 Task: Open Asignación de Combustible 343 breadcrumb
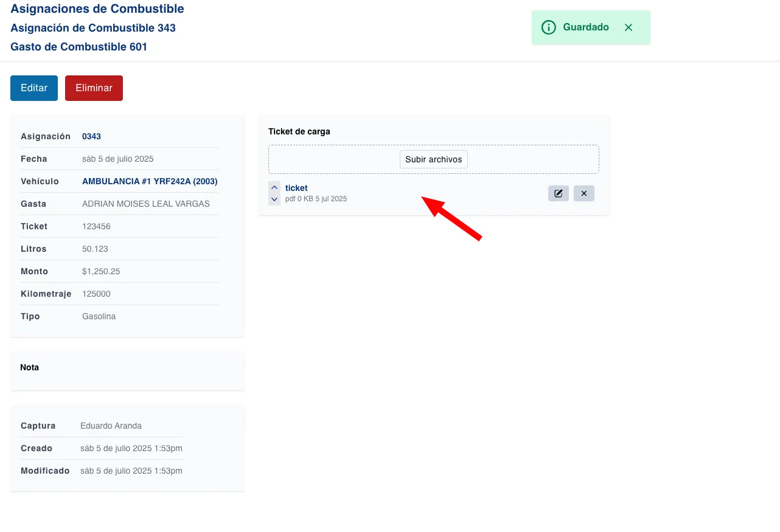tap(93, 28)
